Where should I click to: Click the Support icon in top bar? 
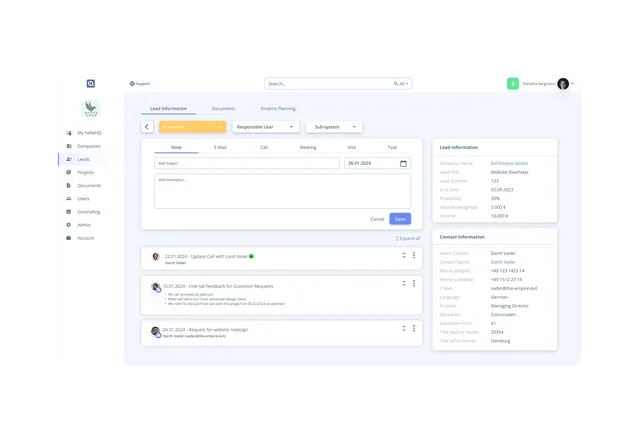tap(132, 84)
